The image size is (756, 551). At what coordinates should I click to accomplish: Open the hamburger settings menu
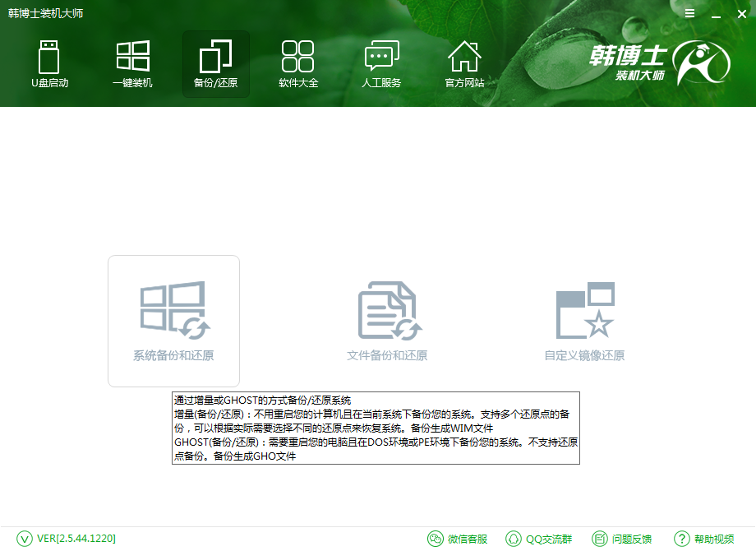click(689, 13)
